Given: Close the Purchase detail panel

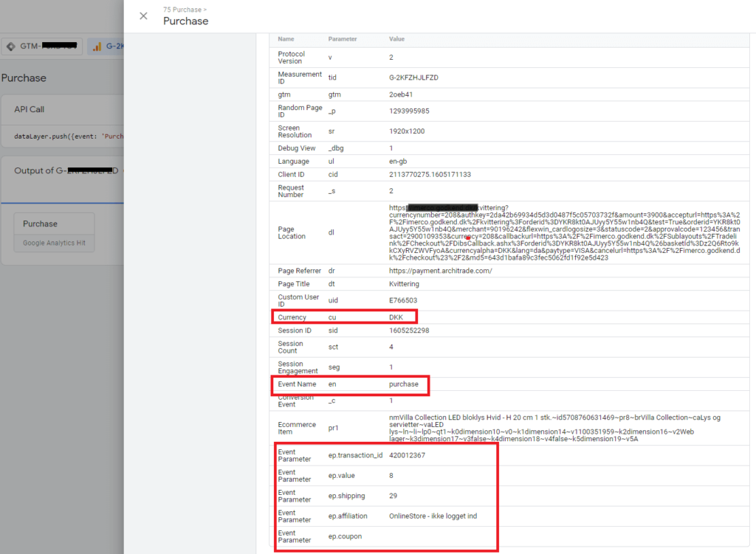Looking at the screenshot, I should click(x=143, y=16).
